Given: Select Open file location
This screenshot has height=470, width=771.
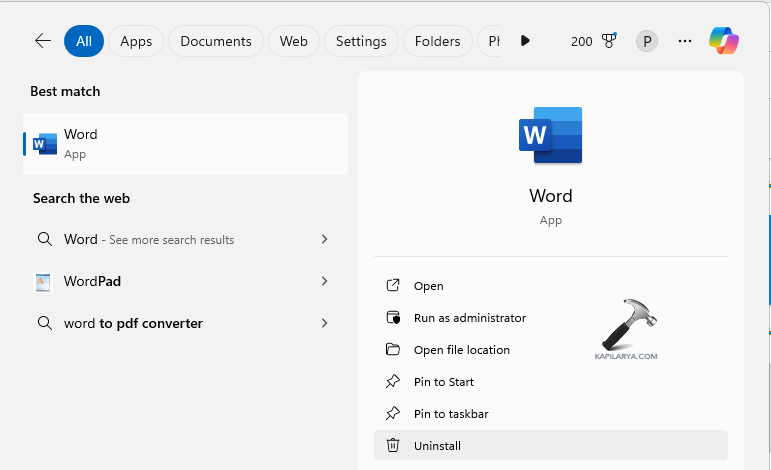Looking at the screenshot, I should 461,350.
